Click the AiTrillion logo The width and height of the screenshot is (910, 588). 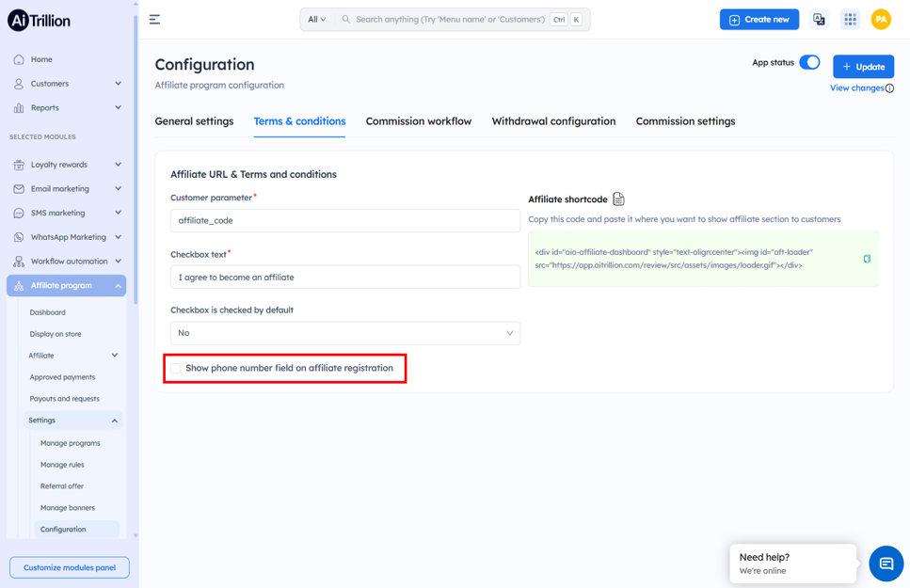pos(39,21)
